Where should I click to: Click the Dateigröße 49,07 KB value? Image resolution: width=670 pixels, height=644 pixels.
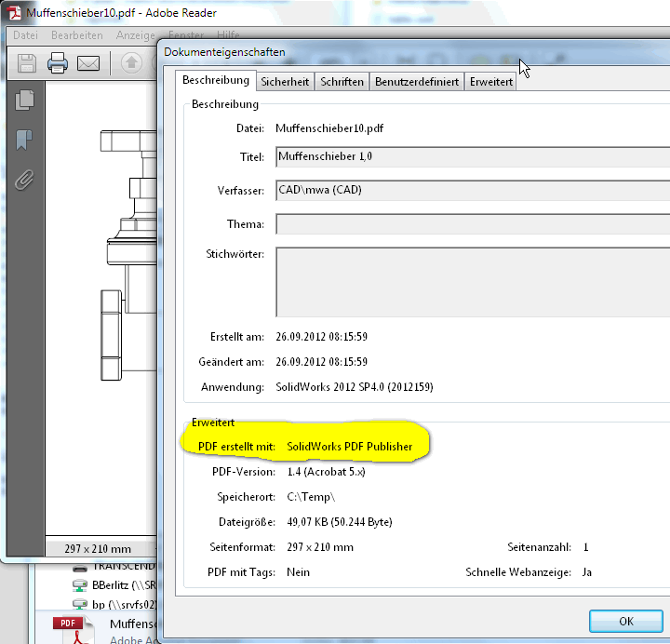(x=340, y=522)
